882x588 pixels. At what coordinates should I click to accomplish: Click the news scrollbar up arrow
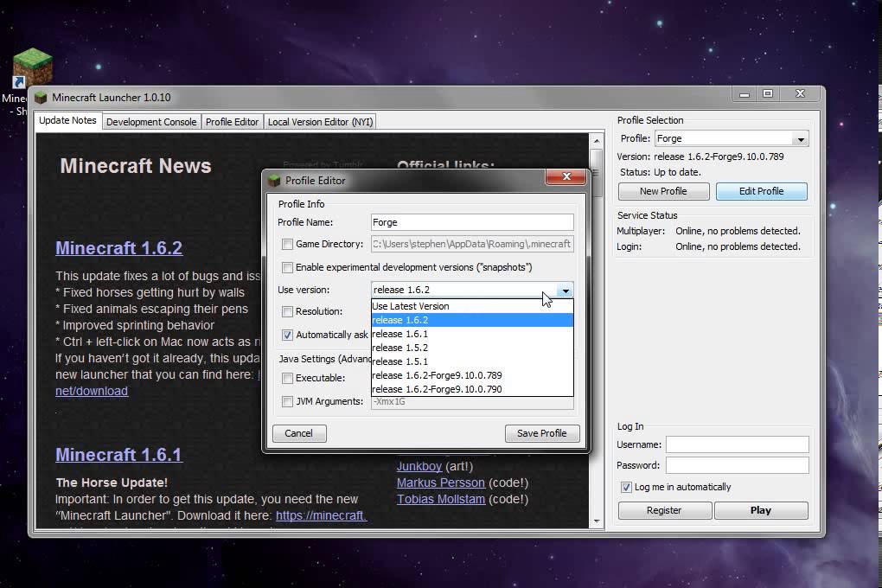pyautogui.click(x=597, y=140)
